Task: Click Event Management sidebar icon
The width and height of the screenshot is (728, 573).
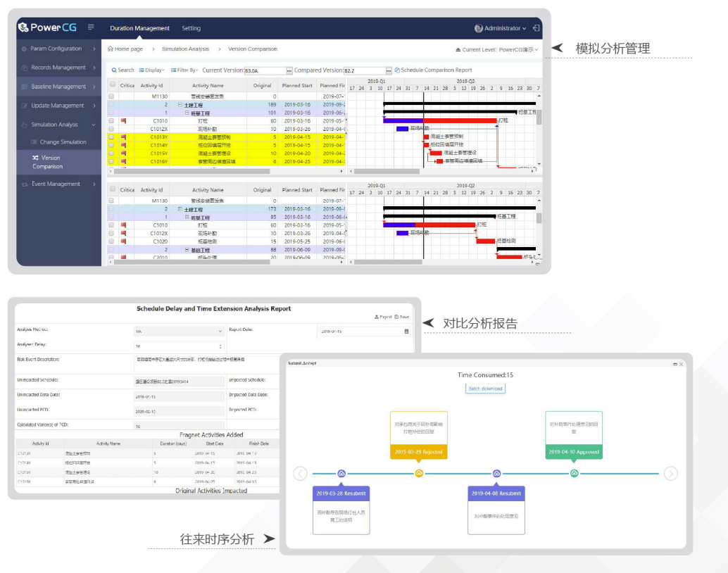Action: click(25, 184)
